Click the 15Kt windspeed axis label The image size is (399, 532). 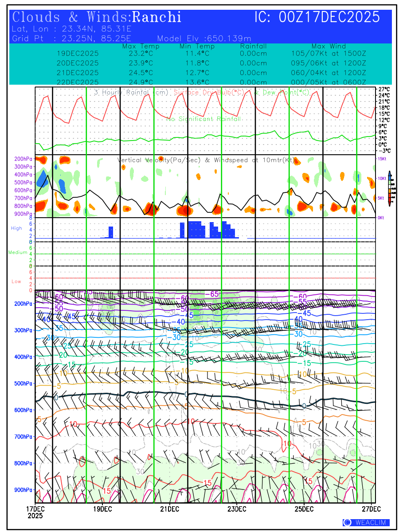(x=382, y=159)
